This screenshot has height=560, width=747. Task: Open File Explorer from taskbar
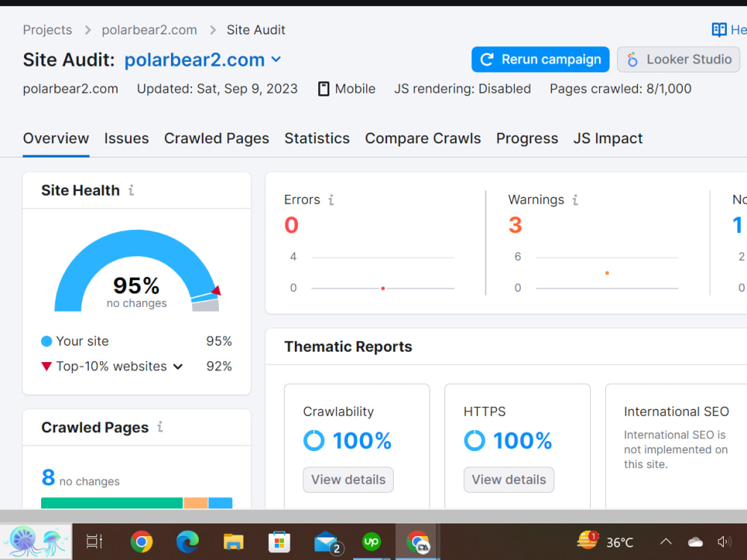click(x=233, y=541)
